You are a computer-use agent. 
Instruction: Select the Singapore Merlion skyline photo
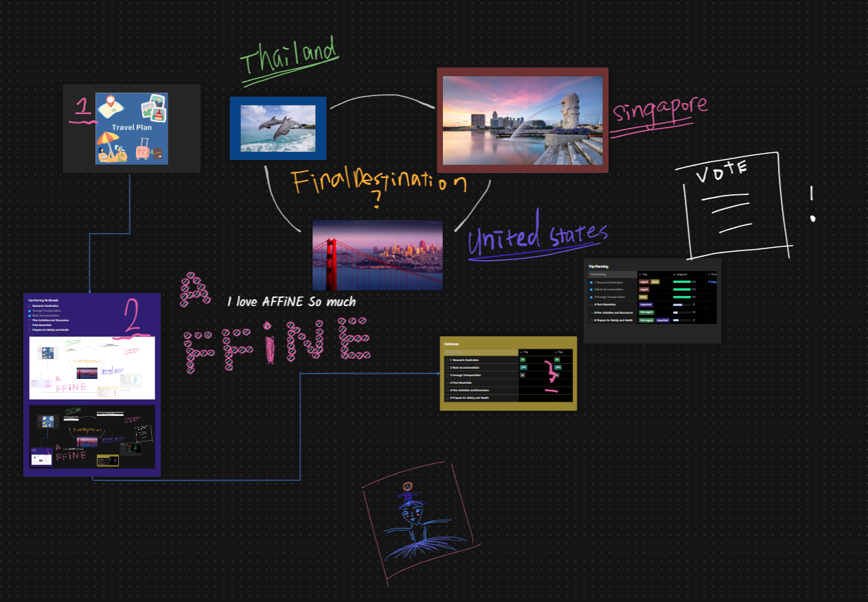[x=523, y=120]
